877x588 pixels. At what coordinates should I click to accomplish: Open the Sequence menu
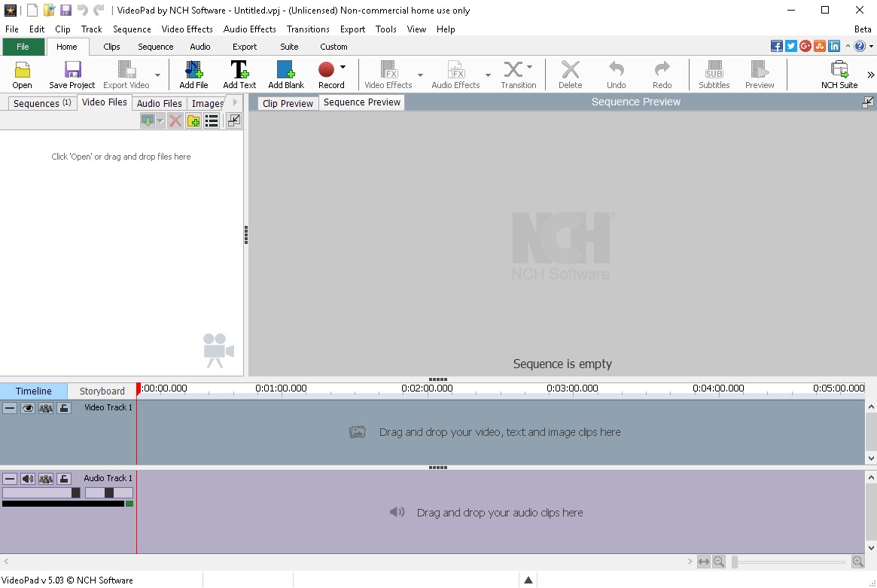132,29
